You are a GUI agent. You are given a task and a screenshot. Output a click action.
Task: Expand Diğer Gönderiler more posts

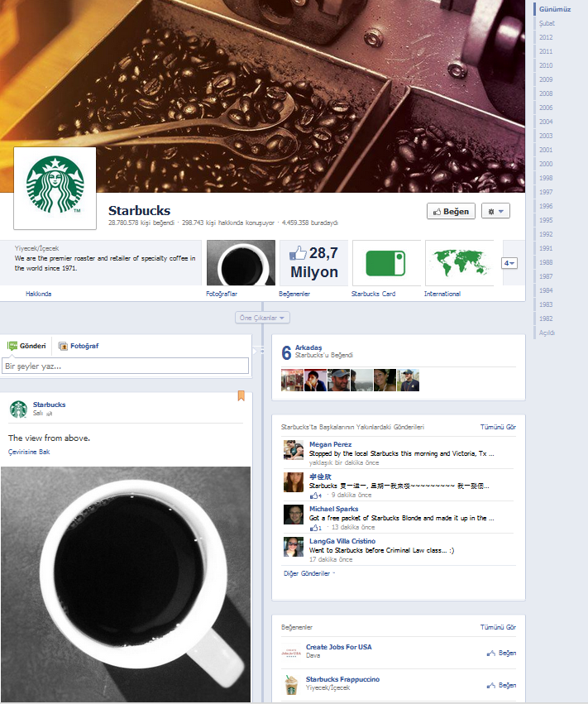tap(308, 573)
